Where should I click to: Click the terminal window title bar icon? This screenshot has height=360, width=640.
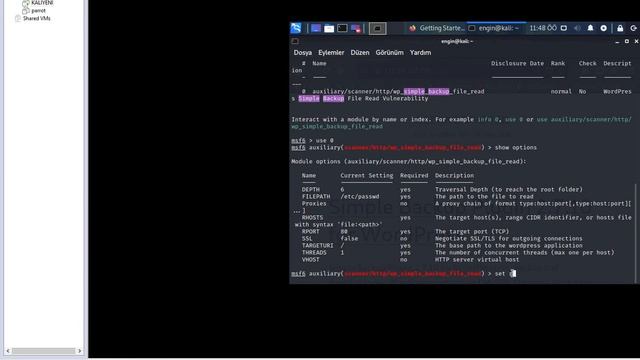tap(295, 41)
